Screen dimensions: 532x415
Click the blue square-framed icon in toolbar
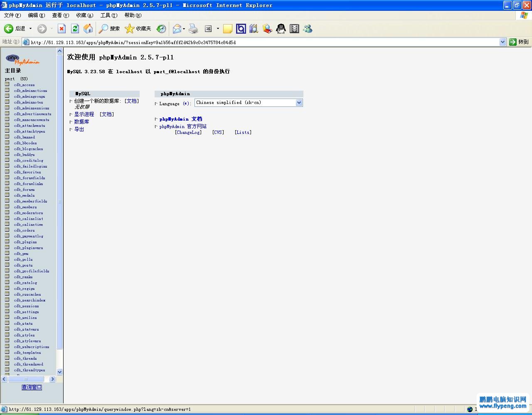(241, 29)
